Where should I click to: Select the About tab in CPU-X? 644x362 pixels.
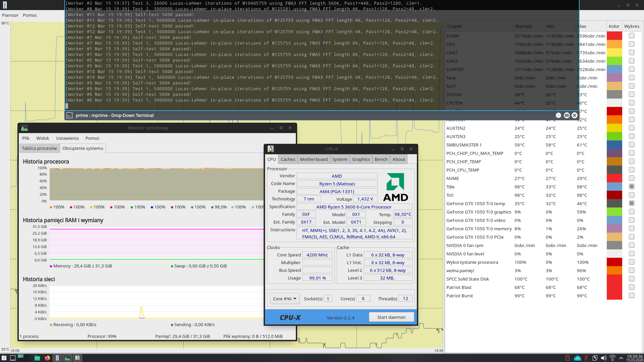(x=399, y=159)
